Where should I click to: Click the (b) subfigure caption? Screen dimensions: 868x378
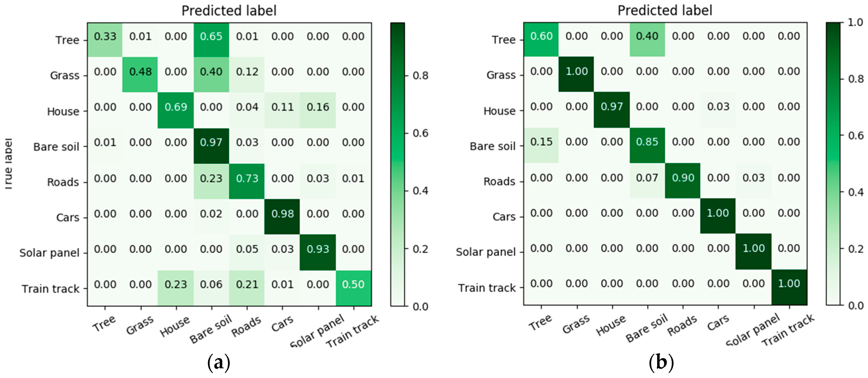[661, 363]
